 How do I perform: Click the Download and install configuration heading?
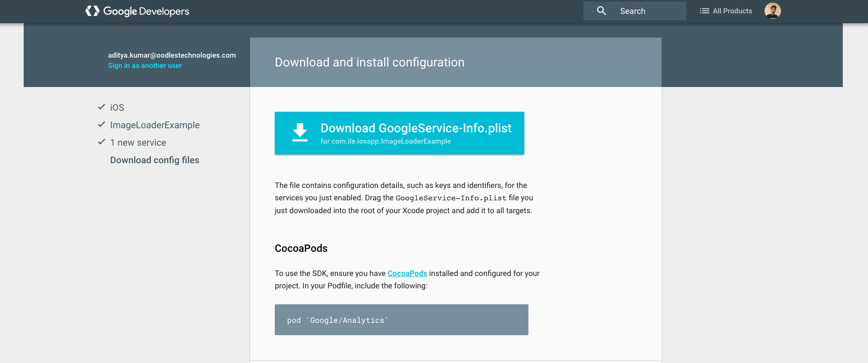pos(369,62)
